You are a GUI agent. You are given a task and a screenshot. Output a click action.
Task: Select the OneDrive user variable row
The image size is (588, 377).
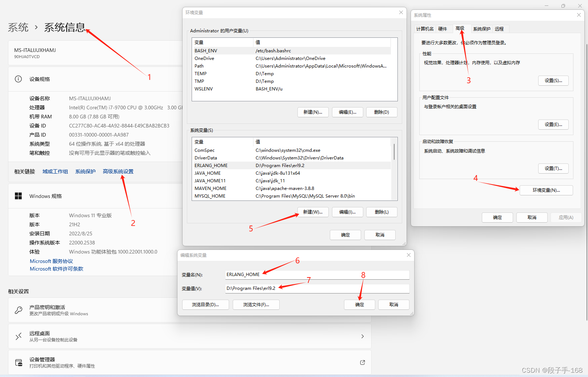coord(291,58)
